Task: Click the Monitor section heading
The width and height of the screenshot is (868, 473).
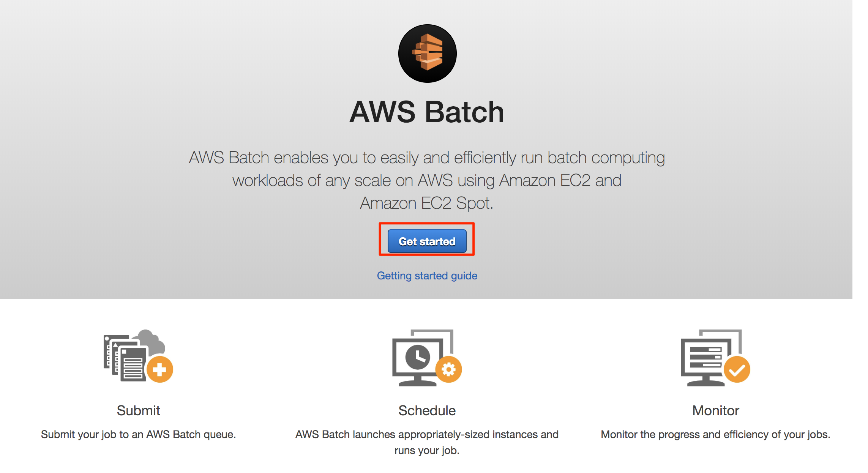Action: click(x=715, y=410)
